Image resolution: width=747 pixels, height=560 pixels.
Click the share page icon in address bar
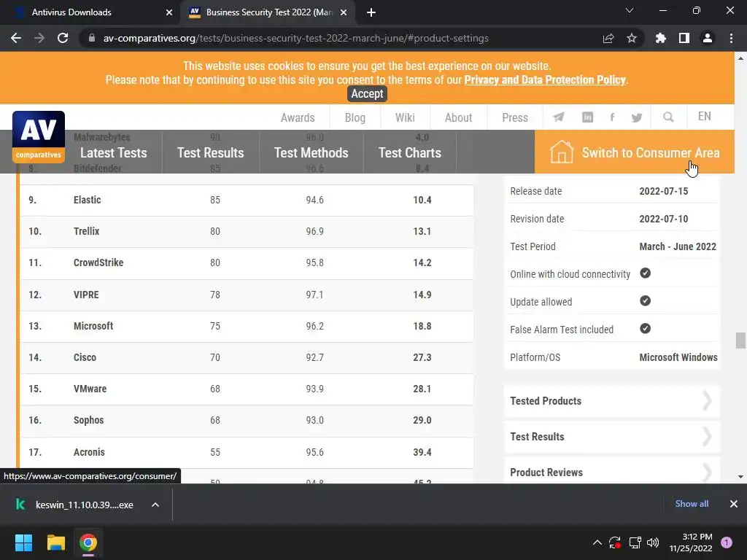[608, 38]
